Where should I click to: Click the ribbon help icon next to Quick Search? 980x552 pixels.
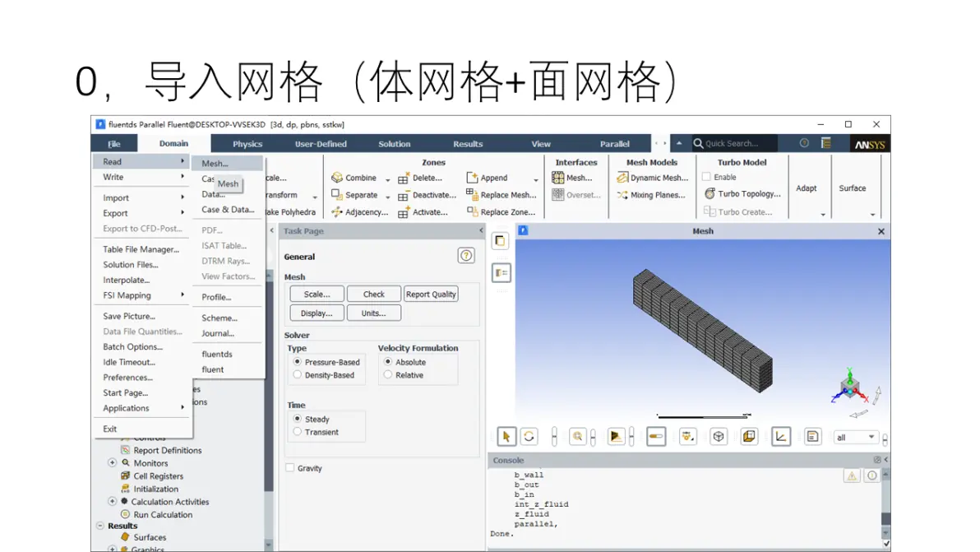tap(804, 143)
